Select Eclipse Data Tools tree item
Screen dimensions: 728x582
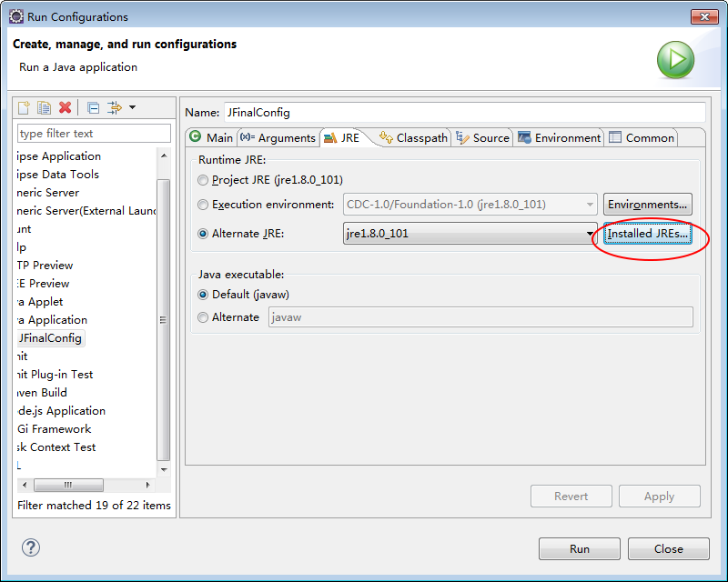[x=58, y=175]
